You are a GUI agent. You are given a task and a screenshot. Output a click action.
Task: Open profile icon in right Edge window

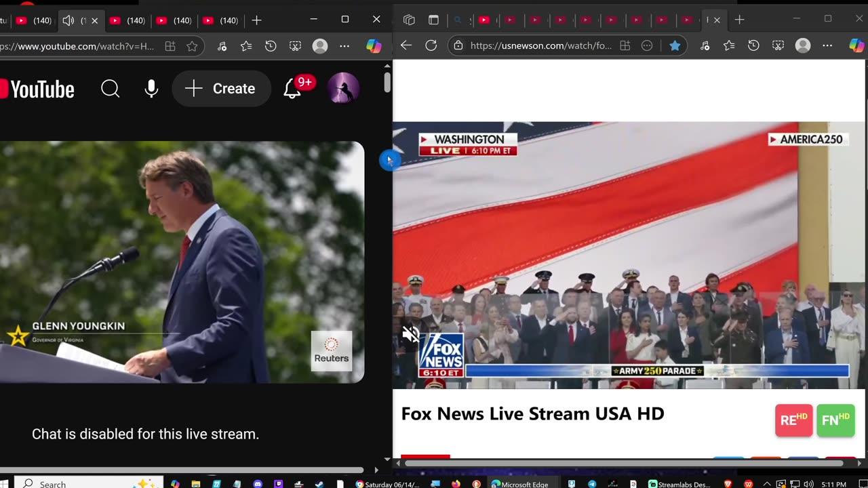pos(803,45)
